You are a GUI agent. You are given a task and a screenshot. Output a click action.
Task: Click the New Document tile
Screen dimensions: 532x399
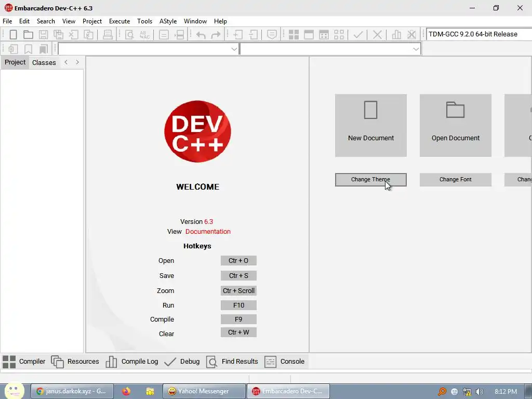(x=371, y=126)
